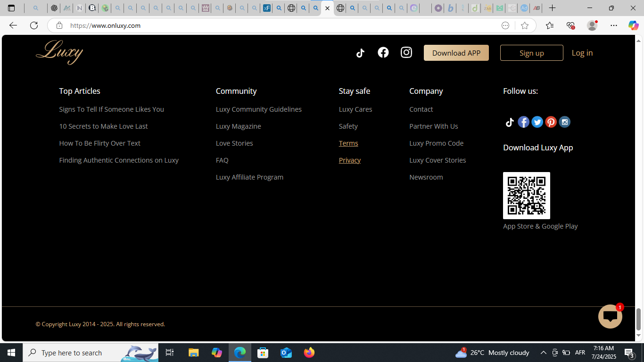Image resolution: width=644 pixels, height=362 pixels.
Task: Click the Log in link
Action: coord(582,53)
